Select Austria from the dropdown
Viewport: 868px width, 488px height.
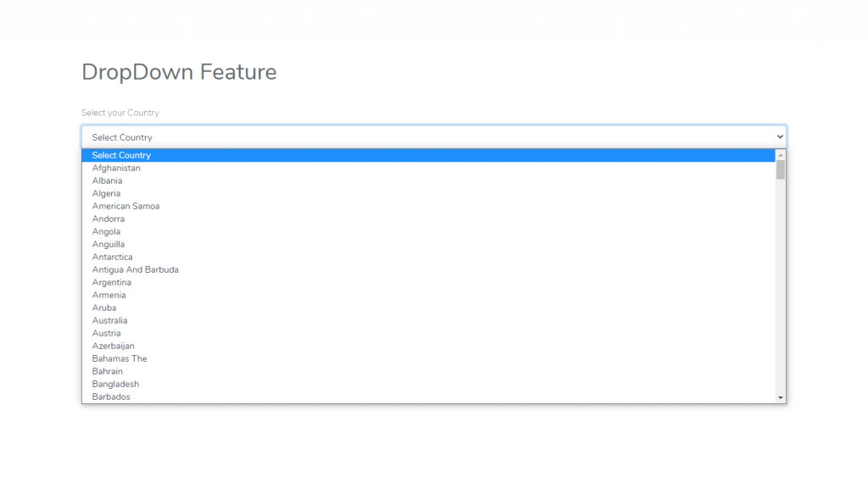coord(107,333)
